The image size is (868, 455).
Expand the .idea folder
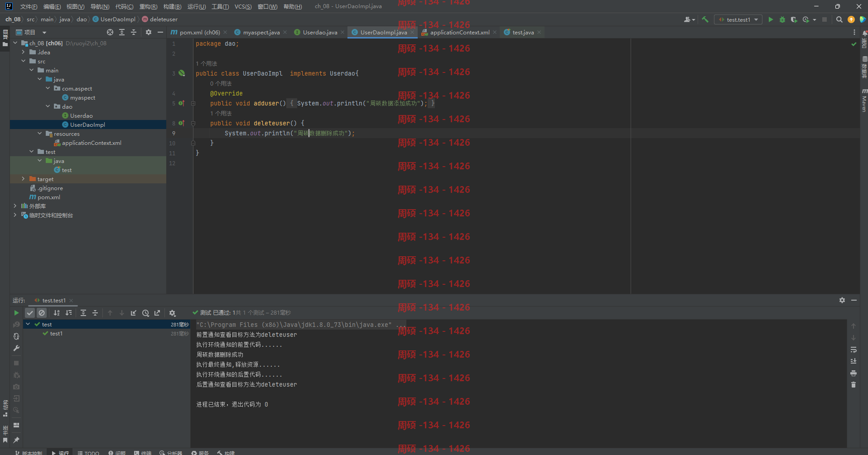click(x=24, y=52)
